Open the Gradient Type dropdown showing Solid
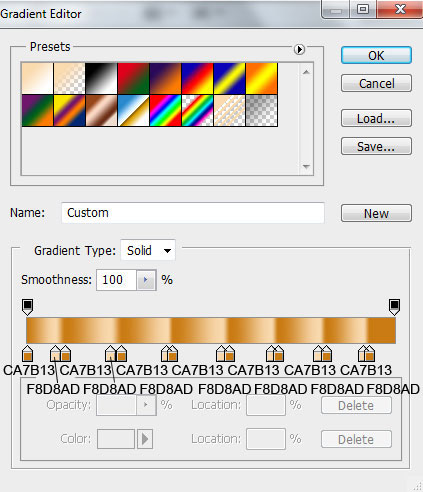The image size is (423, 492). tap(148, 250)
